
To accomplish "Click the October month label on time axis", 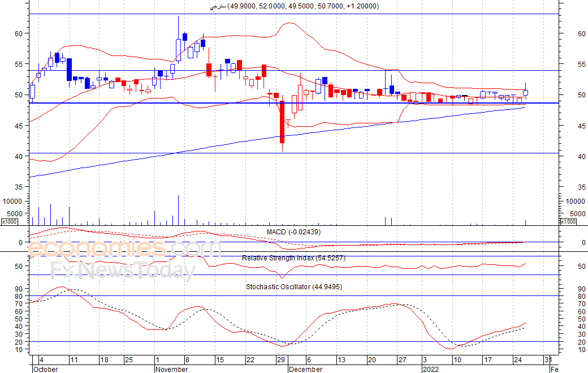I will (x=45, y=369).
